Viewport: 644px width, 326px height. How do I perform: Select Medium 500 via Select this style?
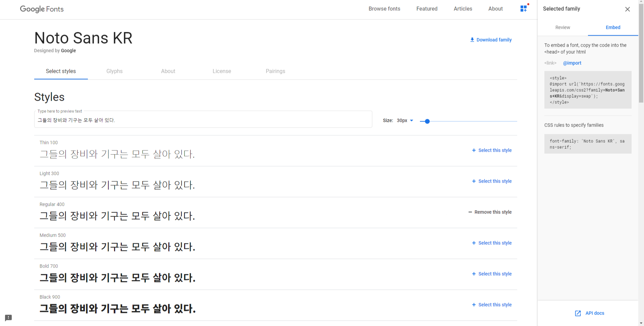[495, 243]
